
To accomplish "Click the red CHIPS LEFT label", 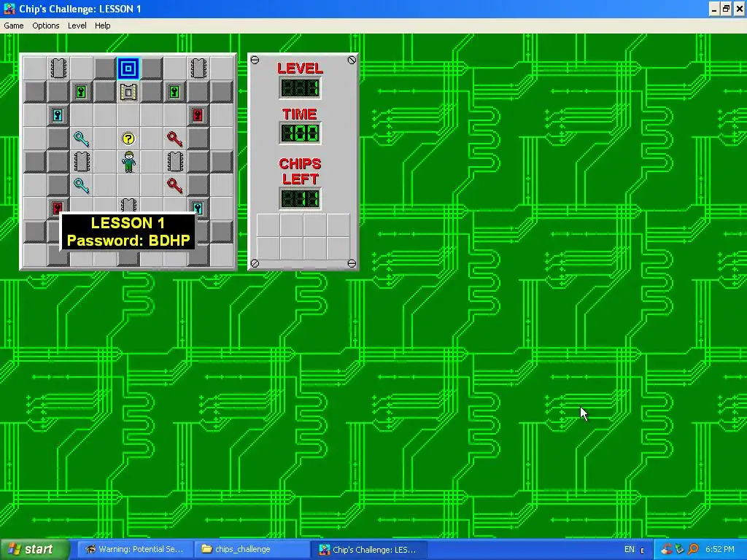I will point(300,171).
